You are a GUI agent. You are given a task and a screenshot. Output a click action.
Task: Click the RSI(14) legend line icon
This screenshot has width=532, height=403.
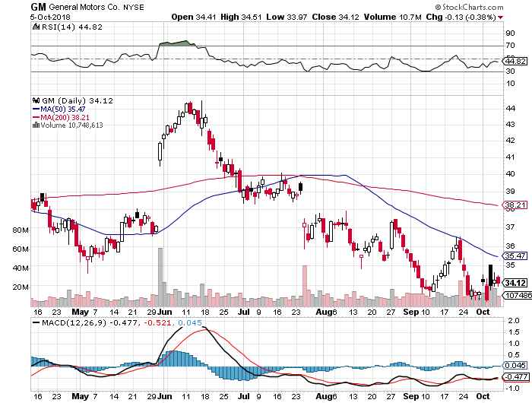coord(35,27)
